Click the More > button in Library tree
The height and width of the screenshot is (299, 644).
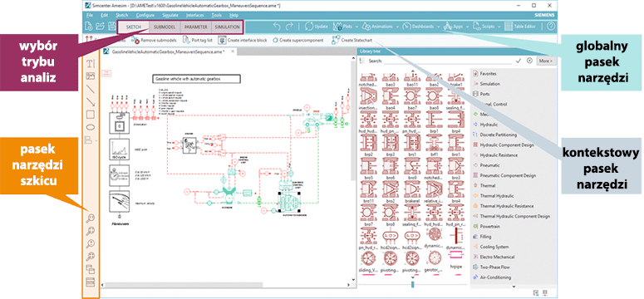coord(546,61)
